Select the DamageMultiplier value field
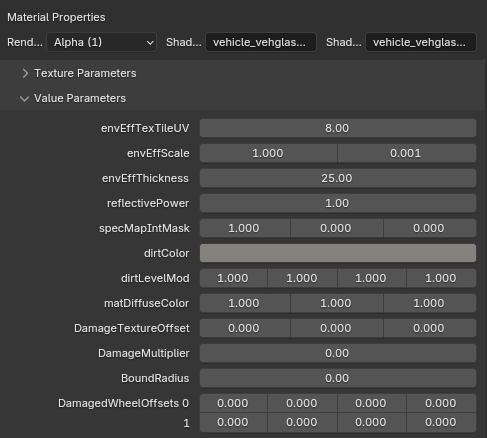Screen dimensions: 487x438 click(x=338, y=353)
